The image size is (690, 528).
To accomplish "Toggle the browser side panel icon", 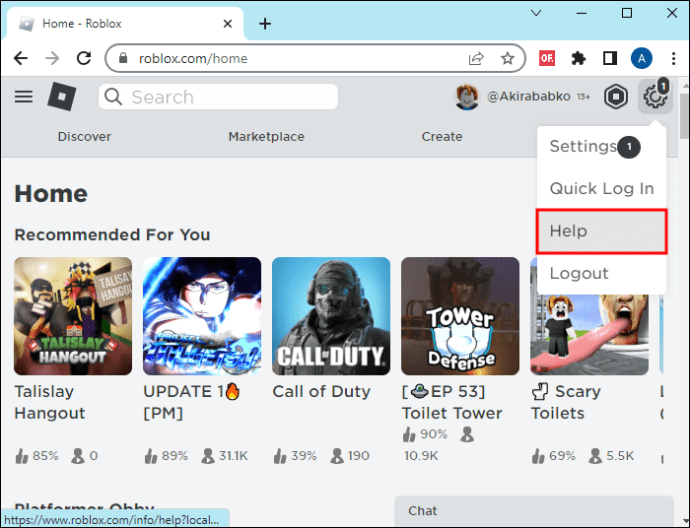I will [x=610, y=58].
